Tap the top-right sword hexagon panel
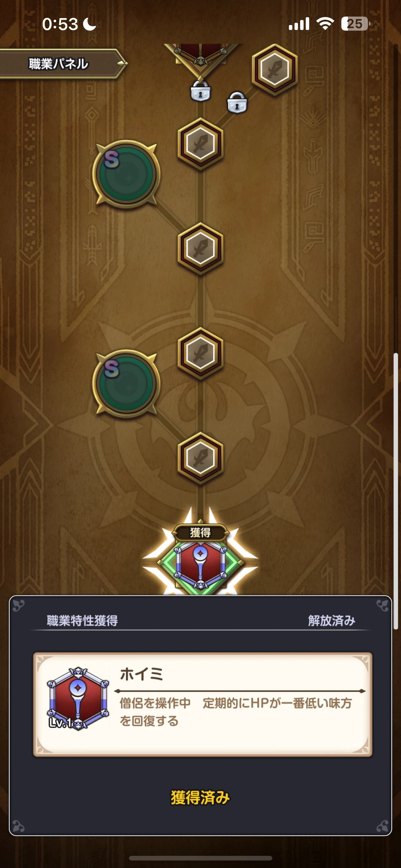Viewport: 401px width, 868px height. 275,70
